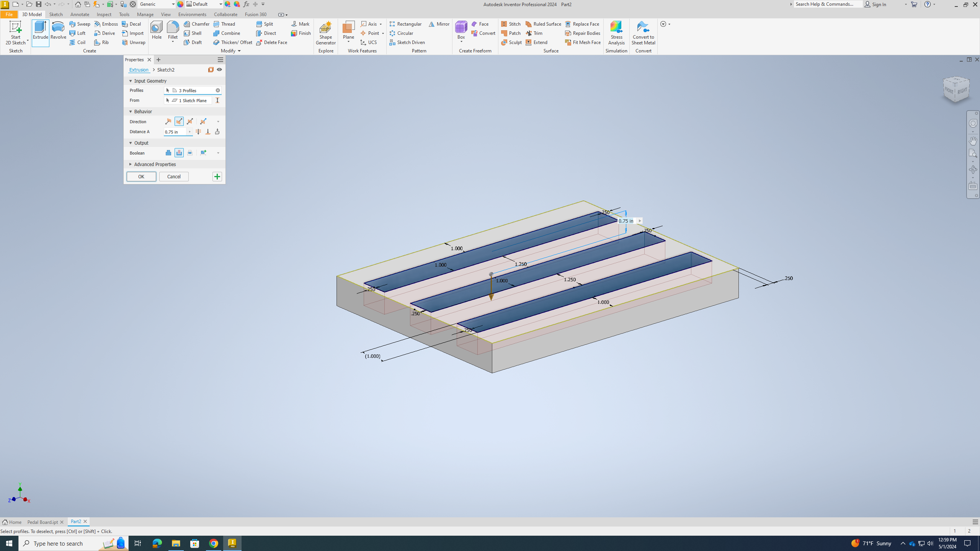Set direction to Flipped

(179, 122)
